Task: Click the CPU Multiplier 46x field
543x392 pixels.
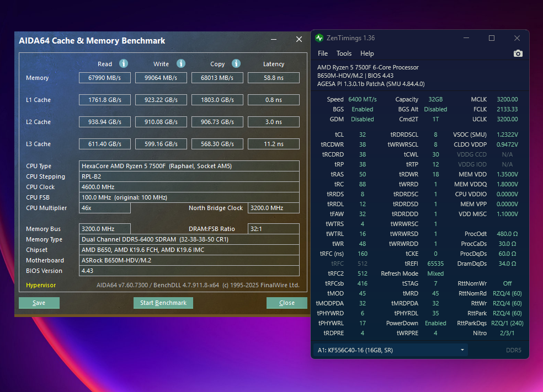Action: coord(105,208)
